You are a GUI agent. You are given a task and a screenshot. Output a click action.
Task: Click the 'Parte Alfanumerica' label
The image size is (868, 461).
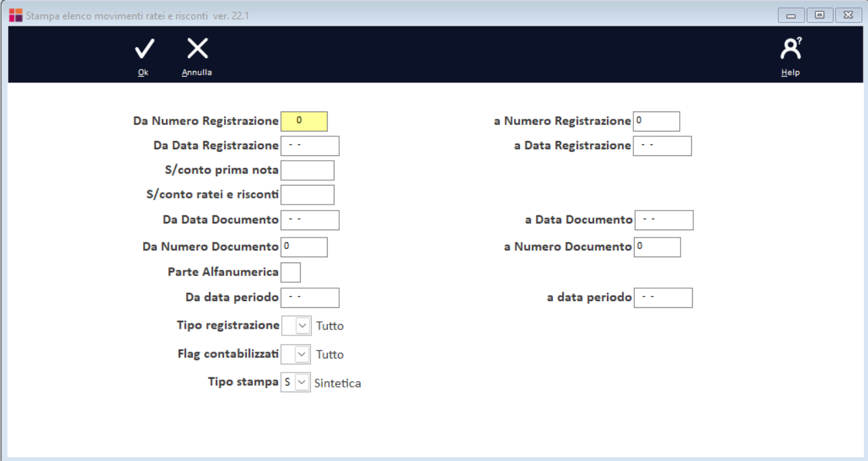pos(223,271)
